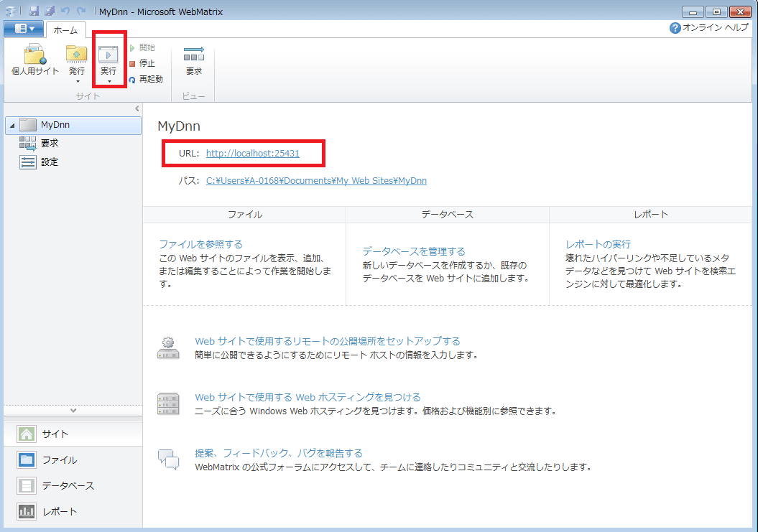Click the gear server icon for remote publishing
The image size is (758, 532).
(x=168, y=348)
